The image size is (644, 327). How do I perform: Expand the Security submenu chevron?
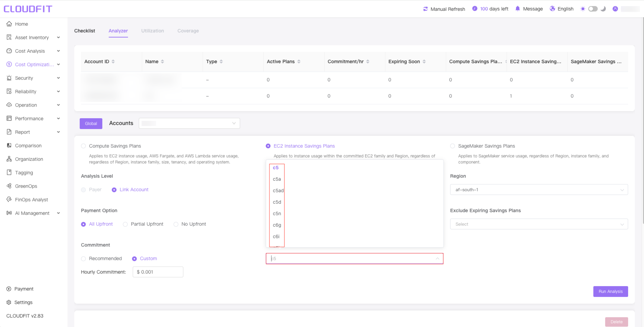coord(58,78)
